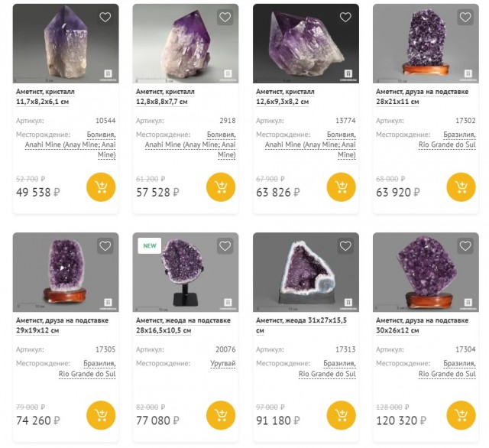Favorite the NEW amethyst geode from Uruguay
The image size is (489, 448).
225,246
